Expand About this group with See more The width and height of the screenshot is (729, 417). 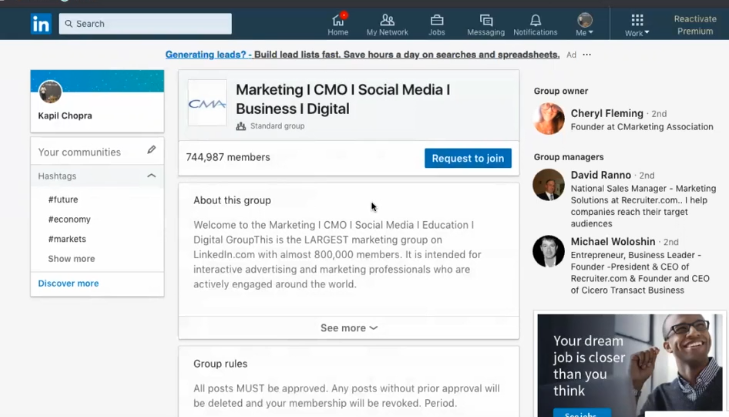click(x=349, y=328)
